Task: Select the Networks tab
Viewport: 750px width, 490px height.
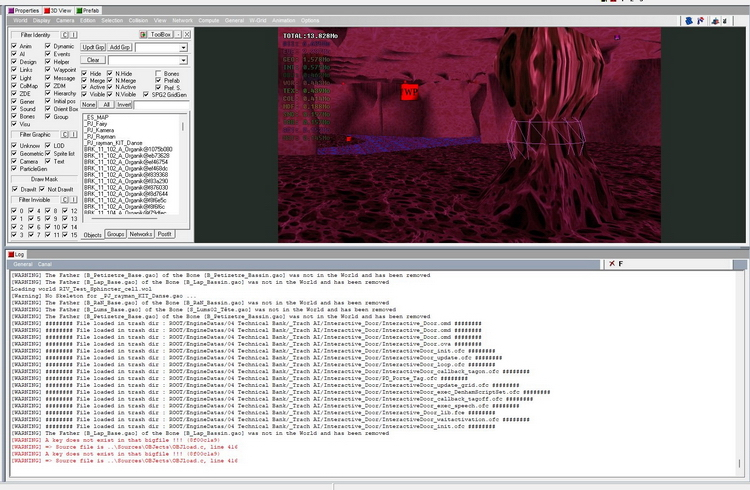Action: pyautogui.click(x=140, y=233)
